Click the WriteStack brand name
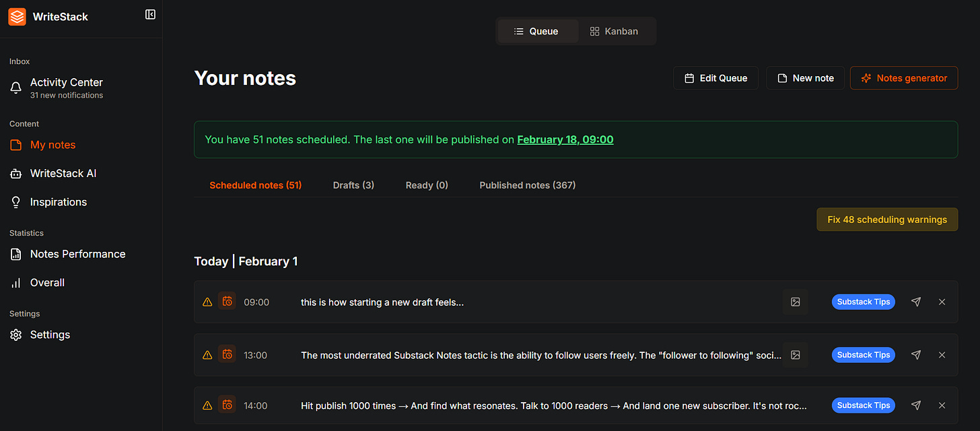 tap(61, 17)
